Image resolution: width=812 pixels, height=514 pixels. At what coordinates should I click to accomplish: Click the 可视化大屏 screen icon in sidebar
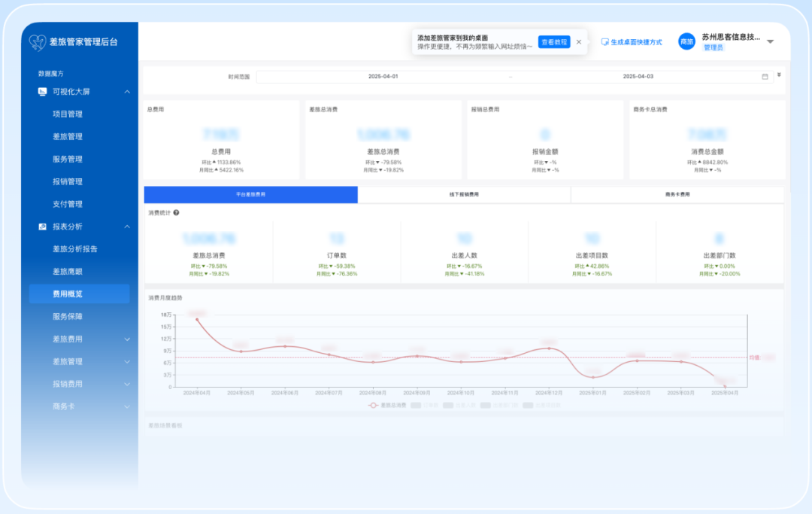42,92
